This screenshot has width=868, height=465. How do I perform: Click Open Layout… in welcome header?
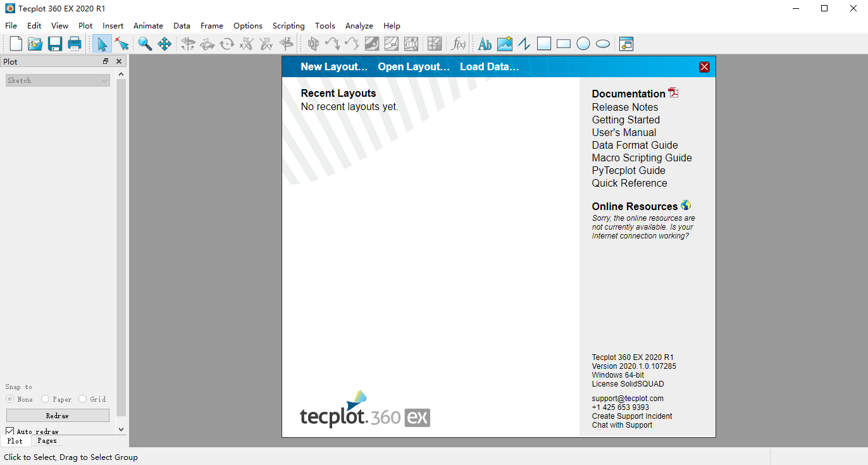tap(414, 67)
